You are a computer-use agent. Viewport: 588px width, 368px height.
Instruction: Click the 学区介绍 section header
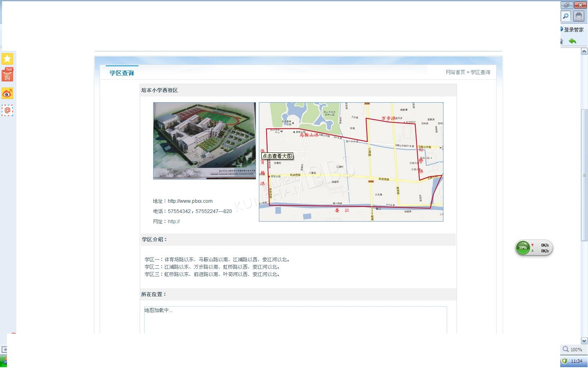point(154,240)
